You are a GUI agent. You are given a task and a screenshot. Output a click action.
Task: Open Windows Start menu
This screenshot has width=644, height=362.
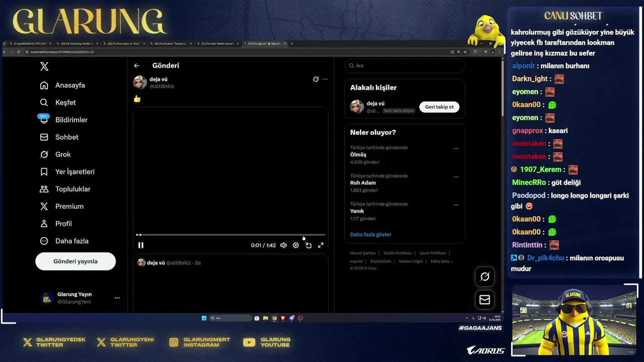[x=204, y=318]
